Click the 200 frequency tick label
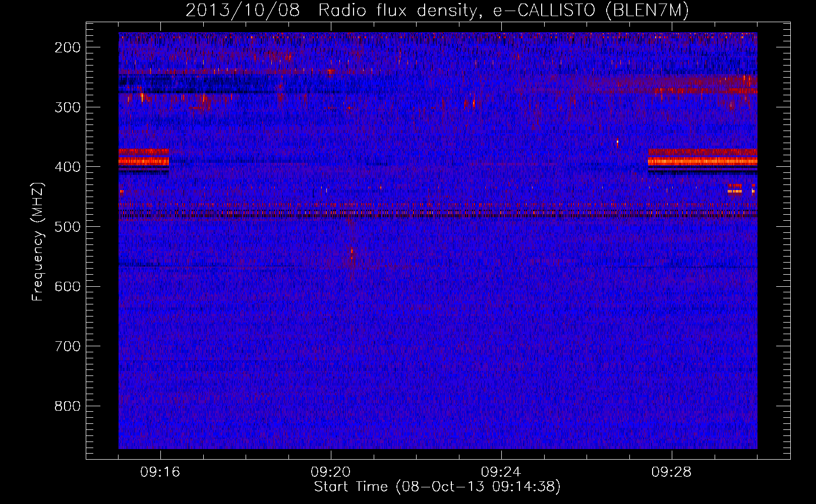This screenshot has width=816, height=504. 67,47
